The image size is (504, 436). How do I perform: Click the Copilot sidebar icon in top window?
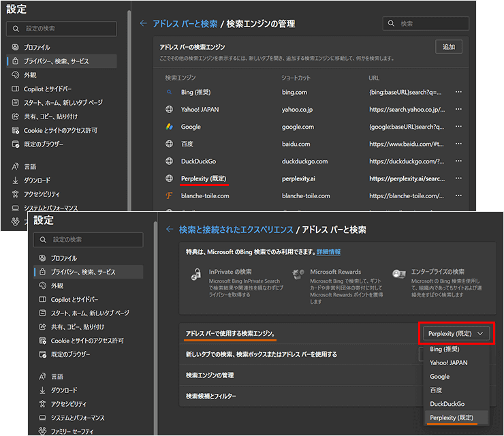pyautogui.click(x=15, y=89)
